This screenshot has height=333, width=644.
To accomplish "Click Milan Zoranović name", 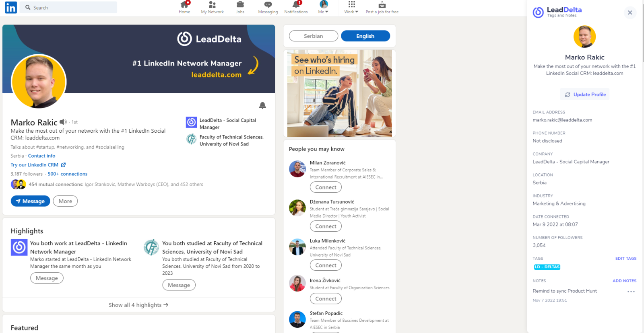I will tap(328, 163).
